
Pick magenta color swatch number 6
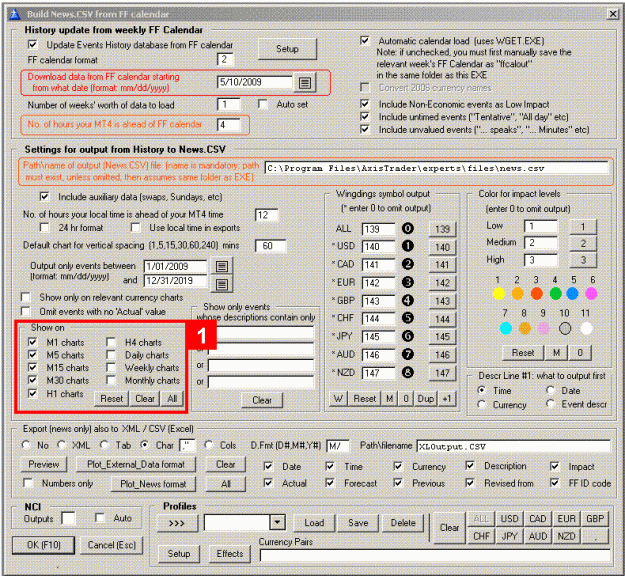[591, 294]
